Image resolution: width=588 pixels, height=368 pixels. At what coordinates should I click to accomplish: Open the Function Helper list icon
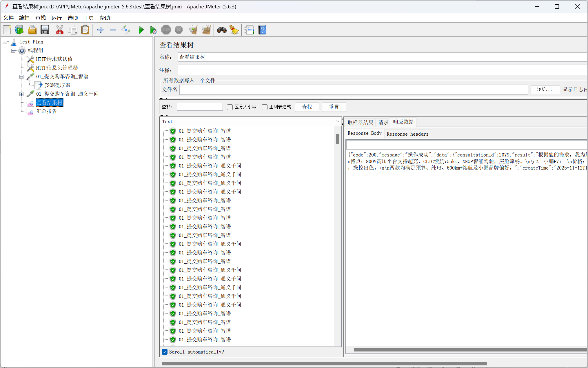[249, 30]
